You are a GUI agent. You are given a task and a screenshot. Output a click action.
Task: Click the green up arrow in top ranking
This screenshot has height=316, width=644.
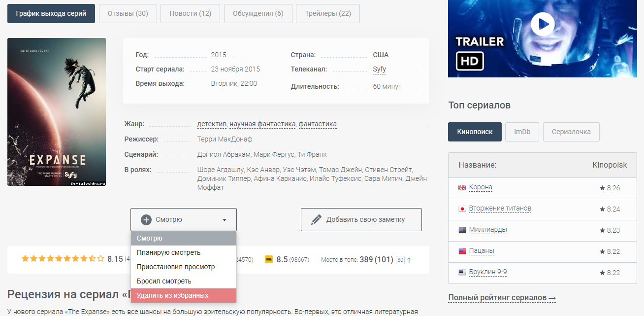click(x=409, y=260)
